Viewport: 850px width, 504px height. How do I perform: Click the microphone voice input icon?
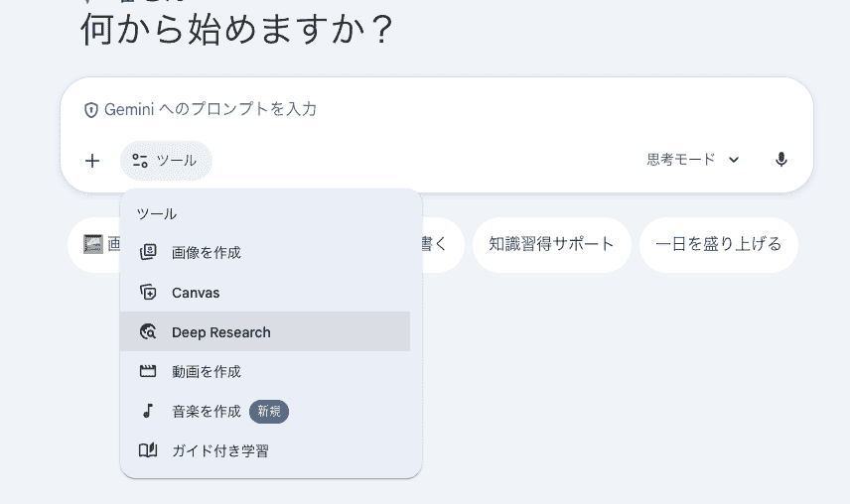(780, 160)
